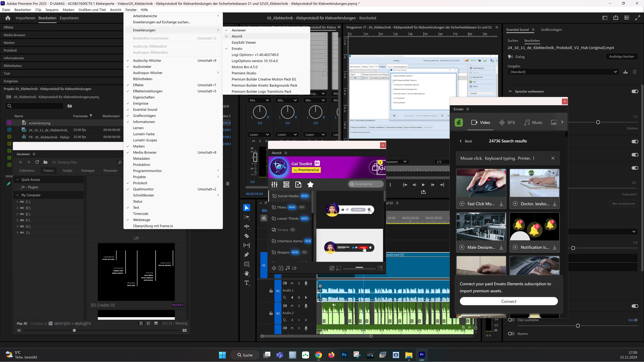The image size is (644, 362).
Task: Collapse the Quick Access section
Action: click(17, 180)
